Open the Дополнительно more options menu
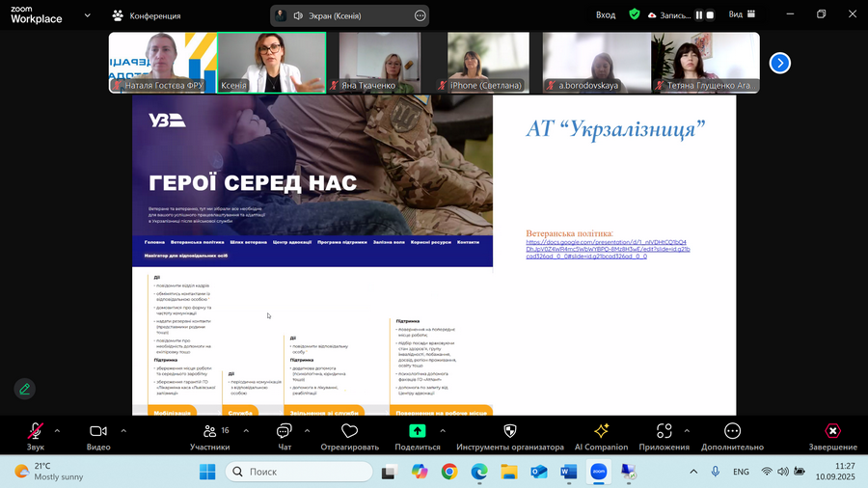Viewport: 868px width, 488px height. (732, 431)
